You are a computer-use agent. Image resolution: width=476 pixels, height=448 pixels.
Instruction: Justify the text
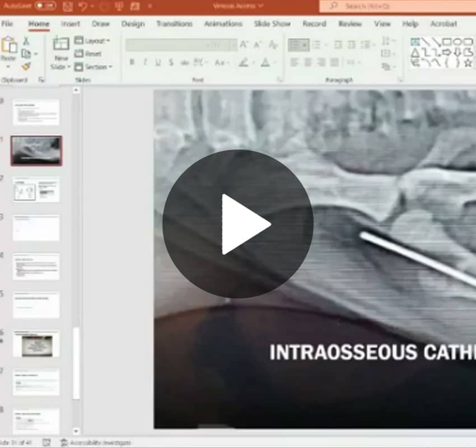(x=334, y=63)
